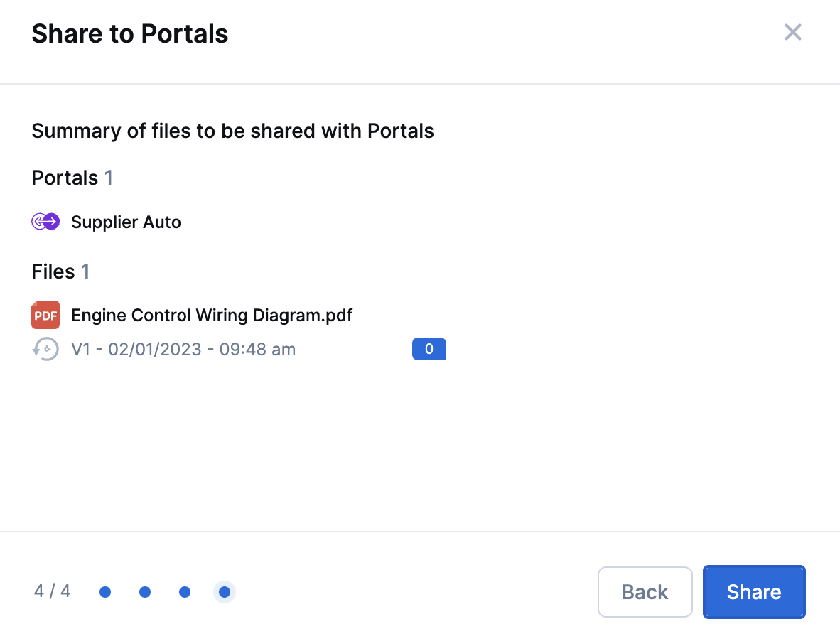Click the version history clock icon
This screenshot has height=641, width=840.
pyautogui.click(x=45, y=349)
